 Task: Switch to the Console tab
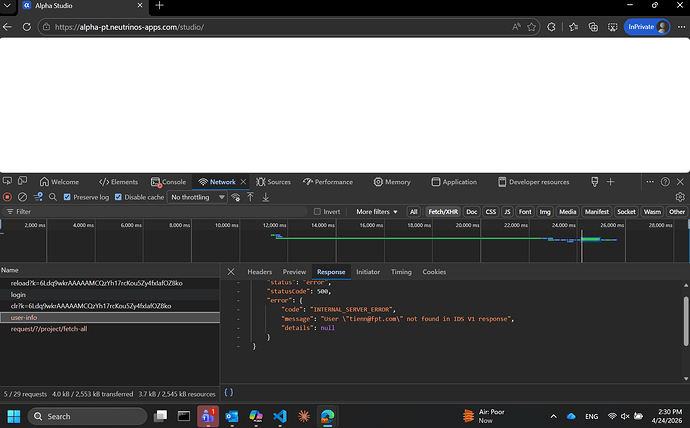pos(169,182)
